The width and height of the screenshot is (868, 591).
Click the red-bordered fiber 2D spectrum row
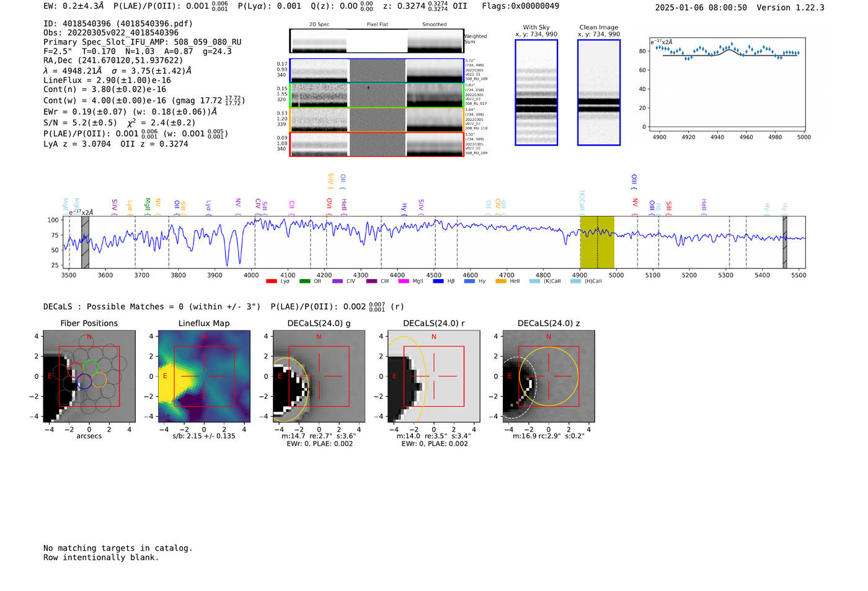376,144
